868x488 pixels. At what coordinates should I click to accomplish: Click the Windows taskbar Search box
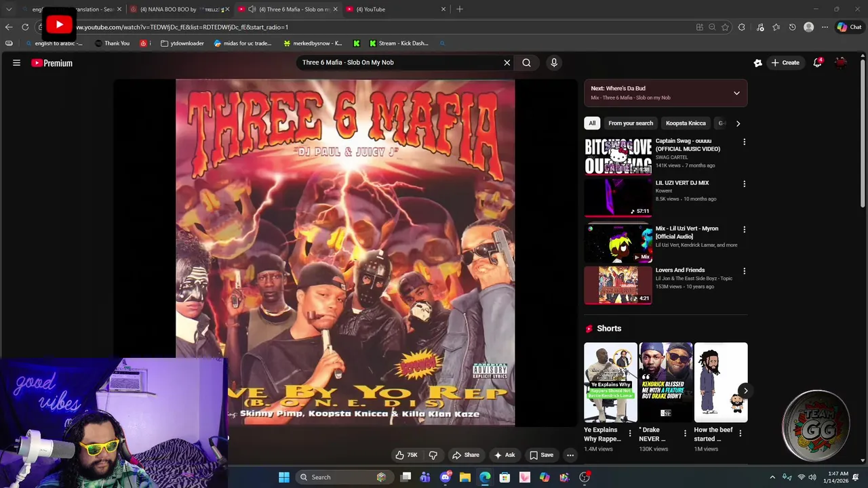coord(344,477)
